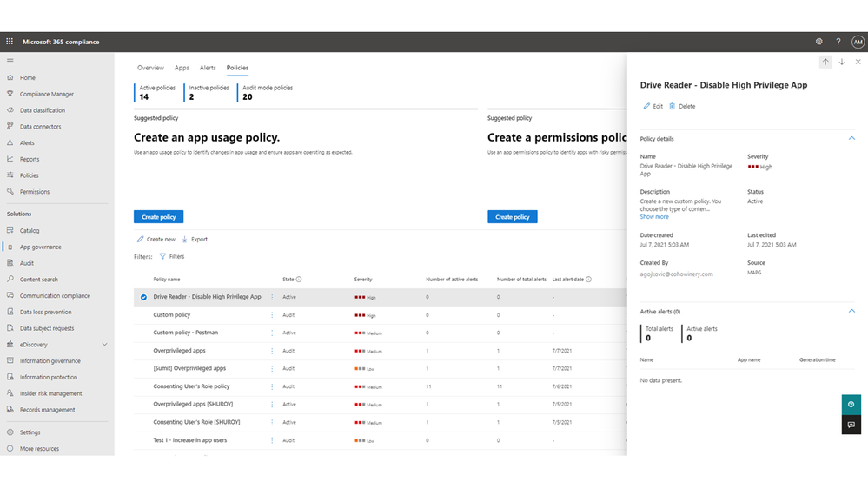The image size is (868, 488).
Task: Go to Home in sidebar
Action: (x=27, y=78)
